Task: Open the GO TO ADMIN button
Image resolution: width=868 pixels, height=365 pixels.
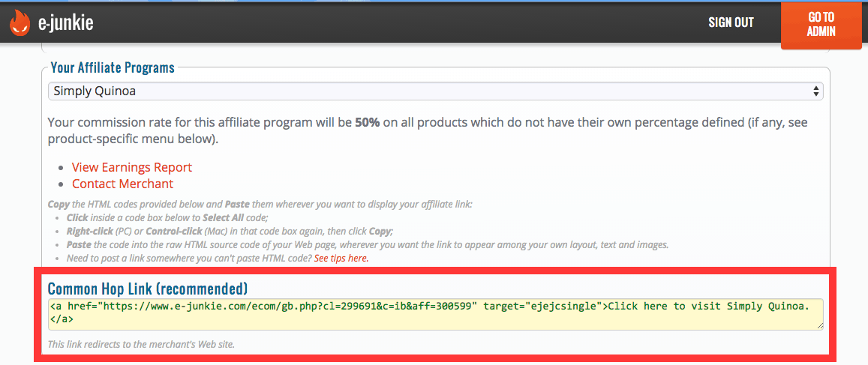Action: 821,25
